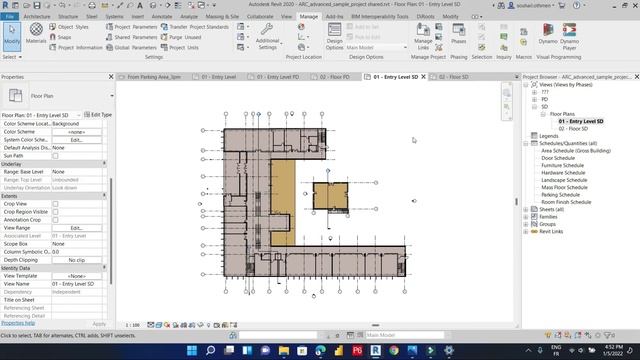This screenshot has height=360, width=640.
Task: Expand Sheets (all) node
Action: click(526, 209)
